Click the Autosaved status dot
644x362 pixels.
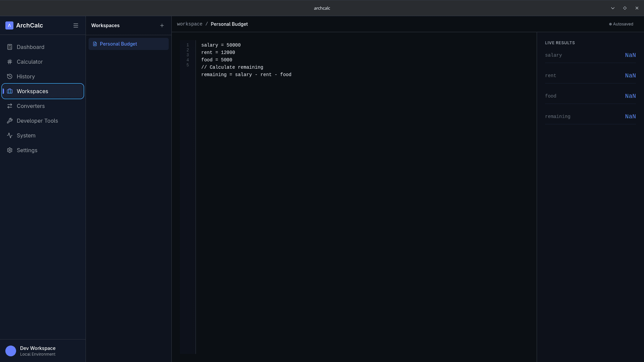[610, 24]
